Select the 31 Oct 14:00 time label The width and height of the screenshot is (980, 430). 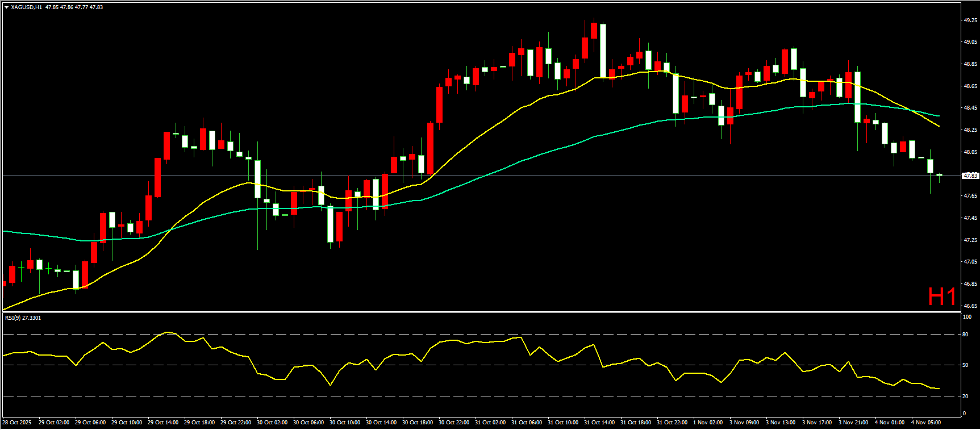[x=599, y=423]
